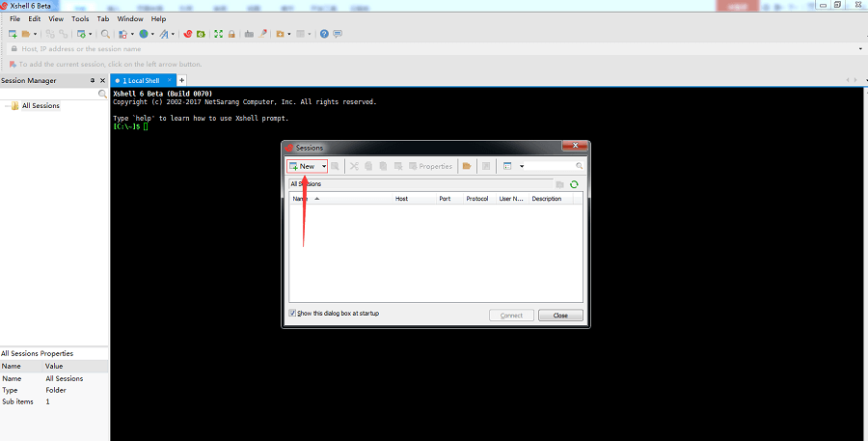Click the cut scissors icon in Sessions dialog
Image resolution: width=868 pixels, height=441 pixels.
[x=354, y=166]
